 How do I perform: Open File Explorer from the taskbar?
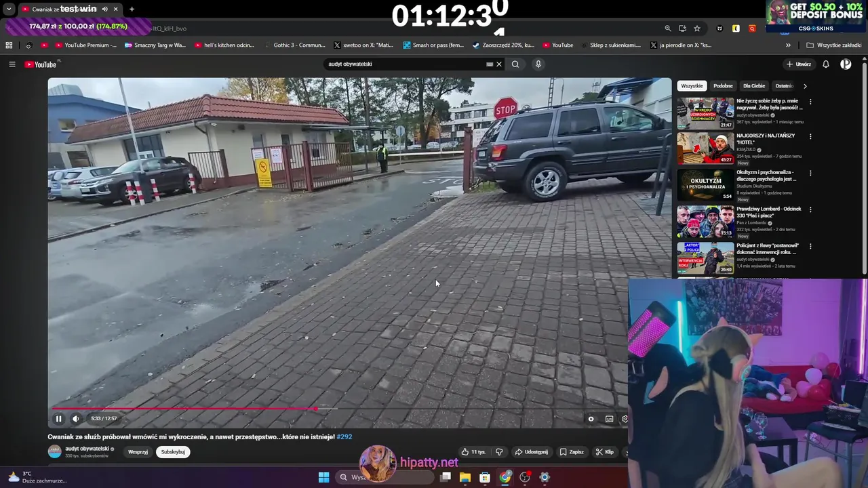pyautogui.click(x=465, y=477)
